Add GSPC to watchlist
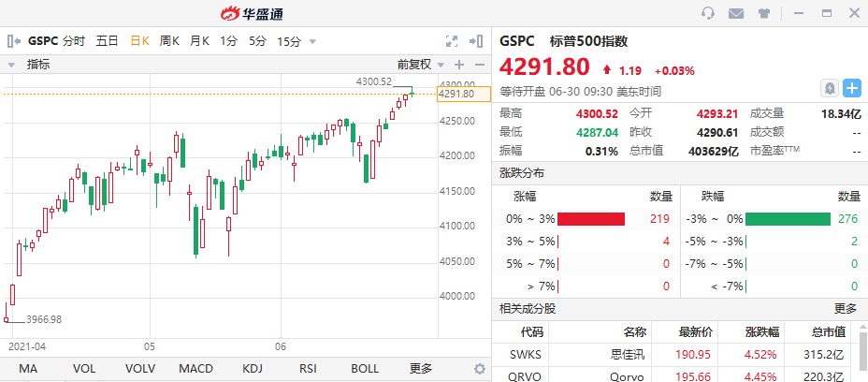 click(x=852, y=88)
